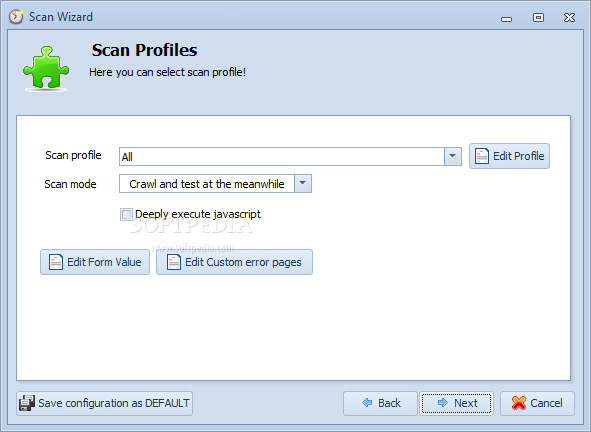Minimize the Scan Wizard window
Screen dimensions: 591x432
(507, 18)
